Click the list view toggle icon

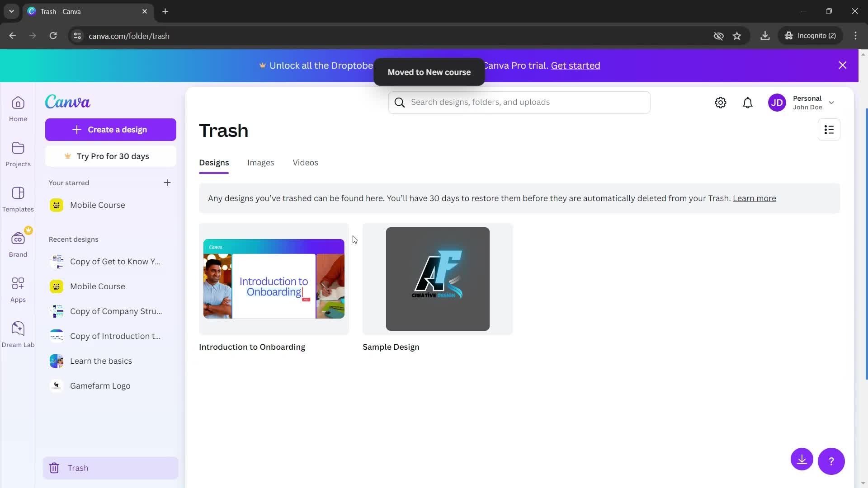[x=829, y=130]
